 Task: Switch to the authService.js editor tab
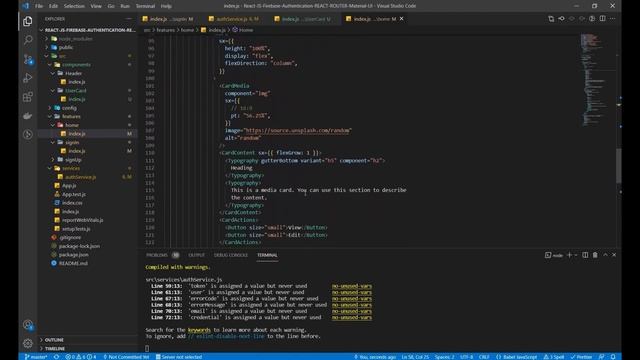click(x=238, y=19)
